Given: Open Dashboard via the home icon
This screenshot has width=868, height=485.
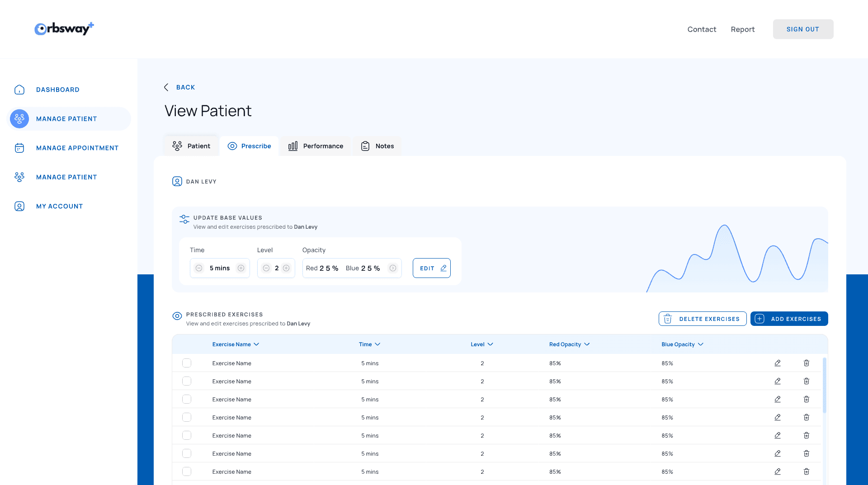Looking at the screenshot, I should pos(19,89).
